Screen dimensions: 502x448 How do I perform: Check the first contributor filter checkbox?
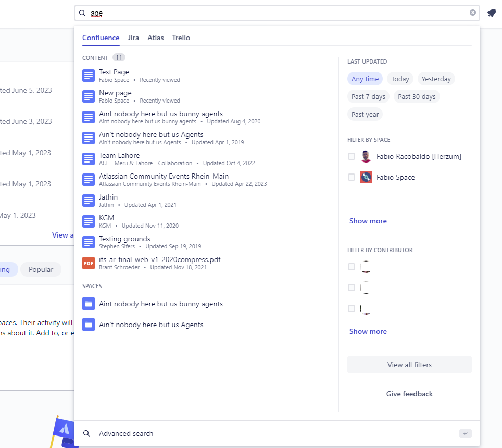click(352, 267)
